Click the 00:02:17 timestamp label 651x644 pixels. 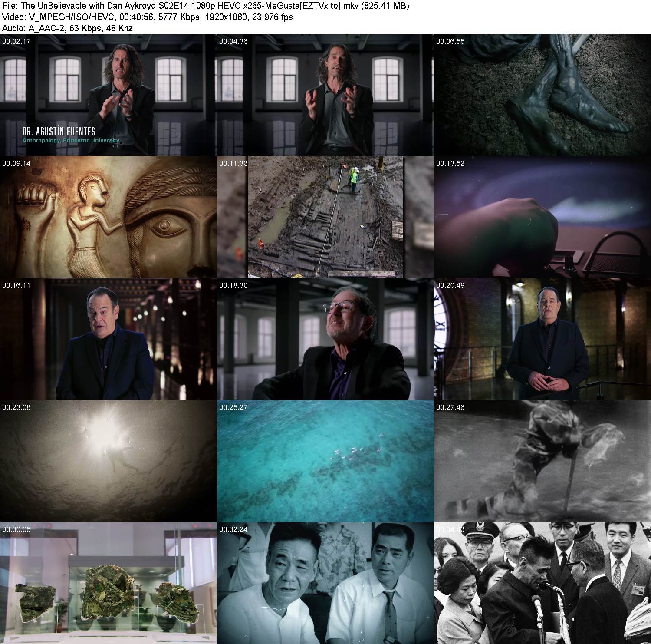pyautogui.click(x=16, y=41)
